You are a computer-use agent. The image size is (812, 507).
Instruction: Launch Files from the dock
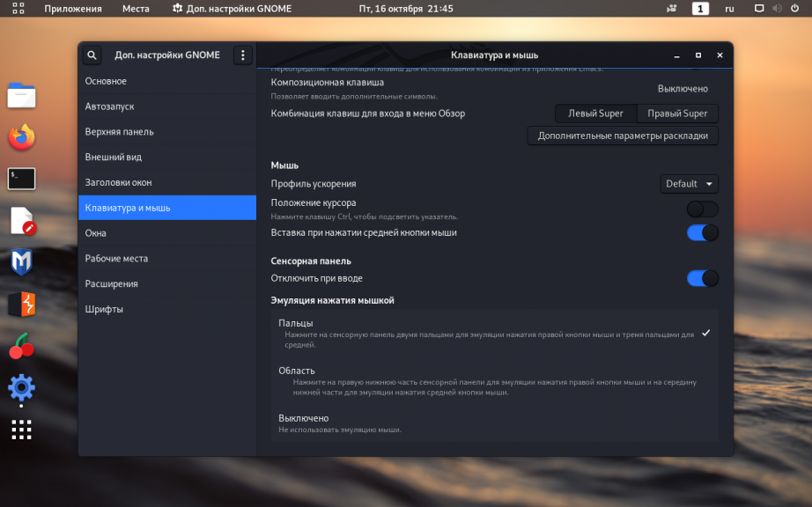(21, 95)
